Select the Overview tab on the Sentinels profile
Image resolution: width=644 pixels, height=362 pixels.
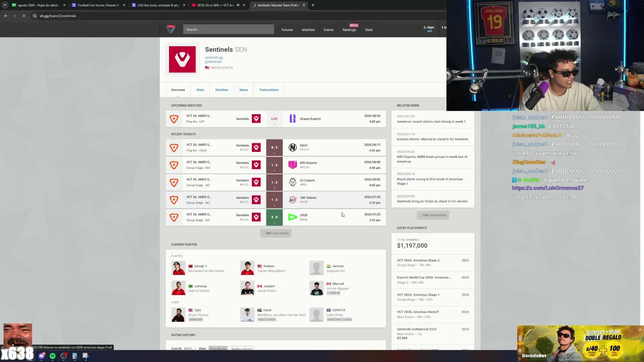tap(178, 89)
